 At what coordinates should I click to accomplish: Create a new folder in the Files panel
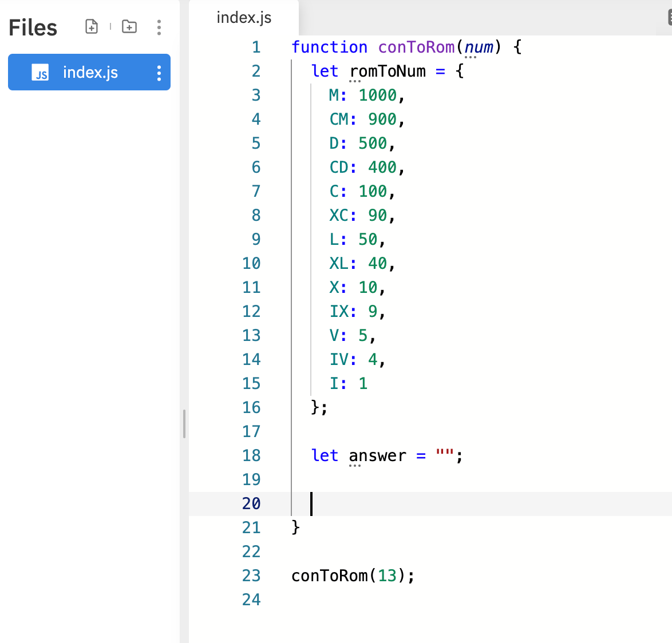click(x=129, y=26)
